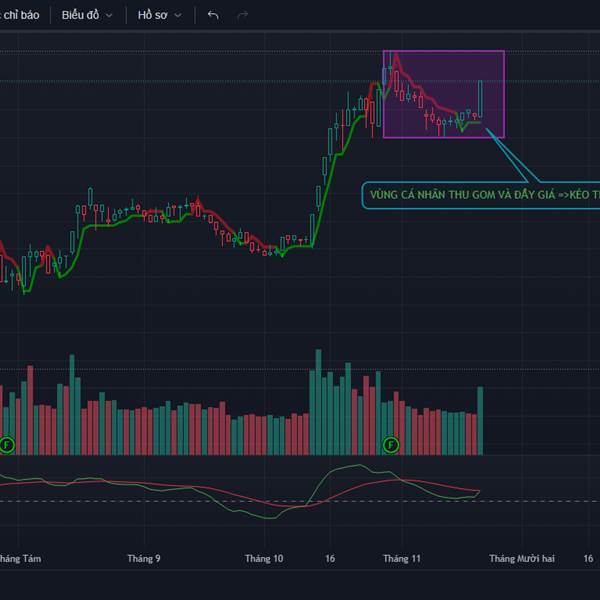Viewport: 600px width, 600px height.
Task: Click the last tall green volume bar
Action: pyautogui.click(x=480, y=421)
